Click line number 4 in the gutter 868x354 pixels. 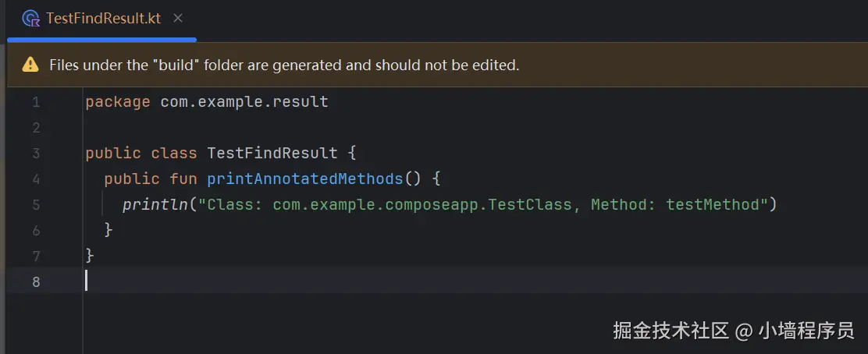(36, 179)
